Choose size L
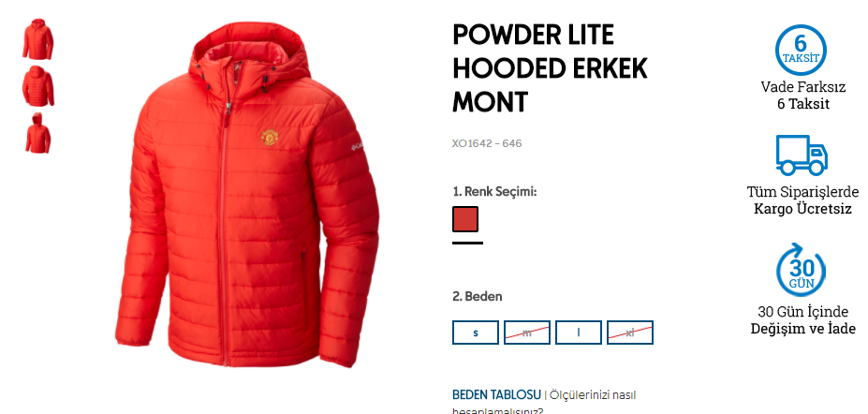868x414 pixels. click(579, 333)
